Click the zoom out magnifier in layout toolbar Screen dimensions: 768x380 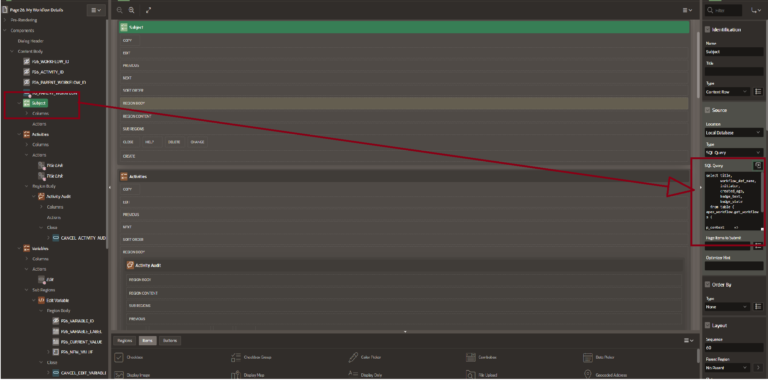coord(120,10)
